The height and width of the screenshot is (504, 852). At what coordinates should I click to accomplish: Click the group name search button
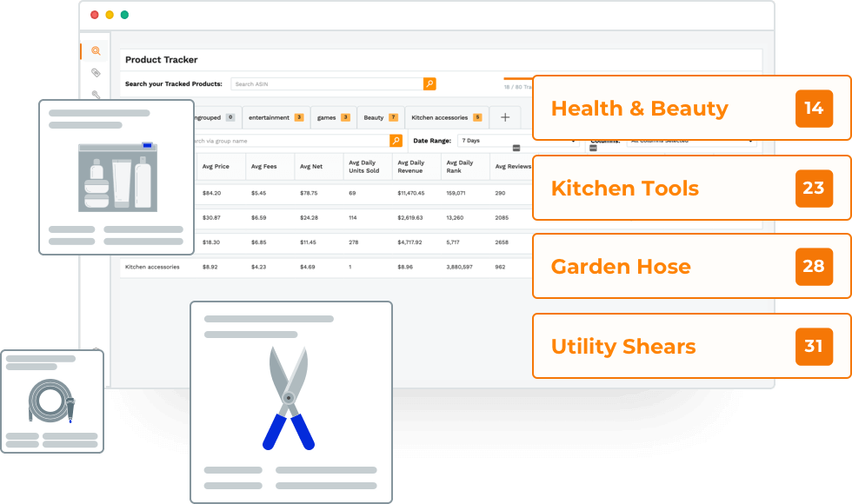click(396, 141)
